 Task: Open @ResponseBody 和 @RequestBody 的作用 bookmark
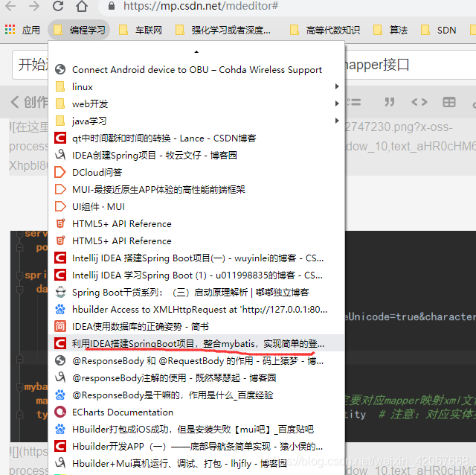[x=196, y=360]
